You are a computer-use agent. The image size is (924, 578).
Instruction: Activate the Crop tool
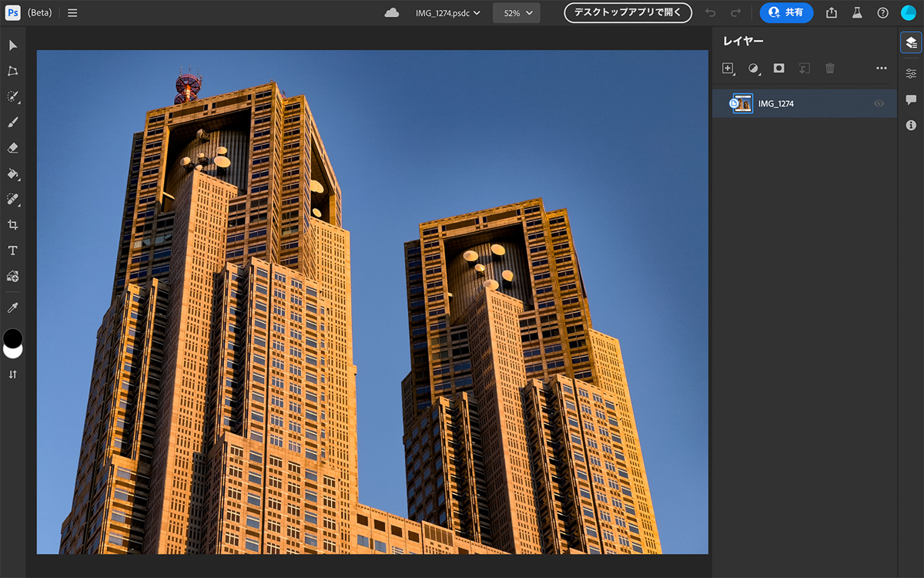13,225
